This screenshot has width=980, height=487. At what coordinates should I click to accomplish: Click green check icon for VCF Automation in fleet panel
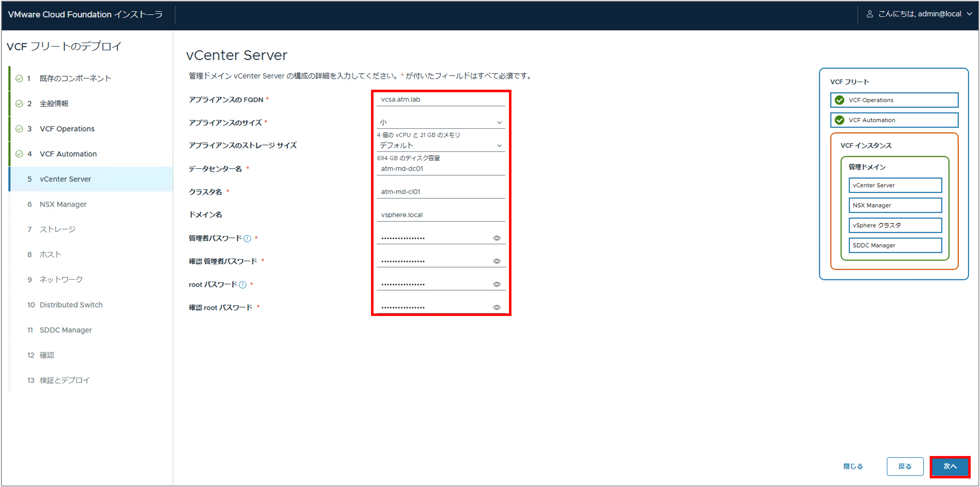pos(839,120)
